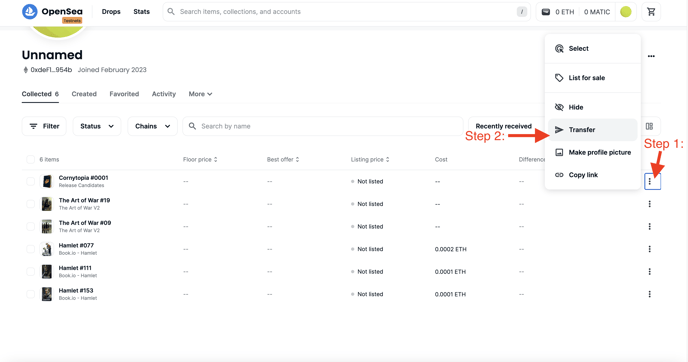Click the 0 MATIC balance
Viewport: 688px width, 362px height.
[597, 12]
